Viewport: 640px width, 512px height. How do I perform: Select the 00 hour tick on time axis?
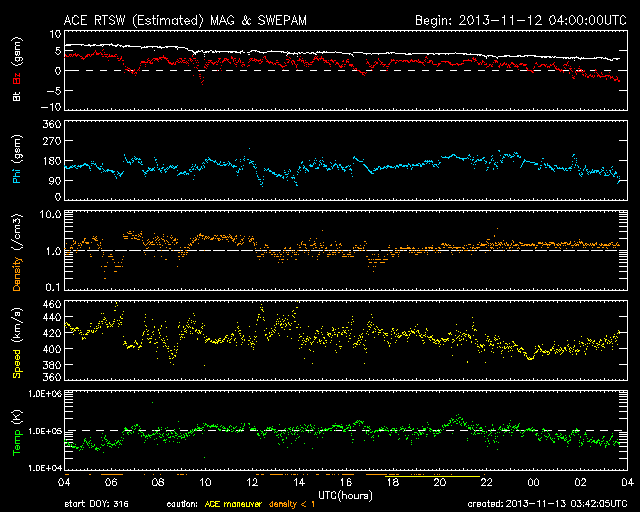pos(534,483)
